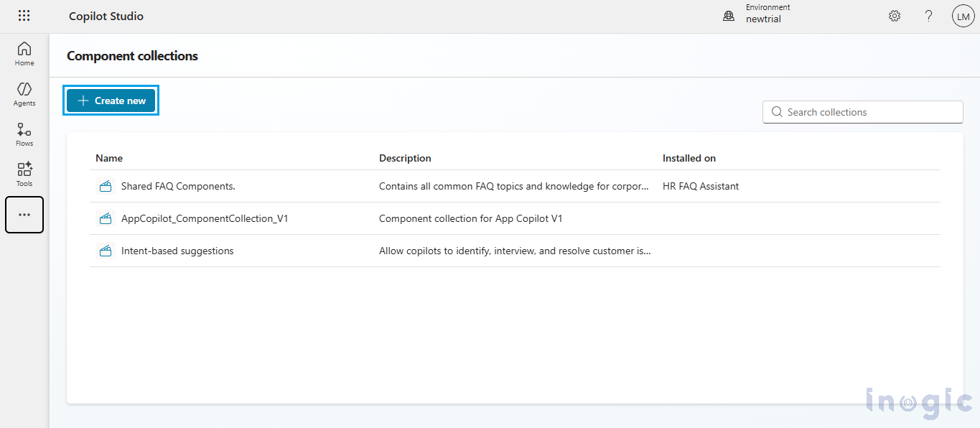Screen dimensions: 980x428
Task: Click the Search collections field
Action: pos(862,111)
